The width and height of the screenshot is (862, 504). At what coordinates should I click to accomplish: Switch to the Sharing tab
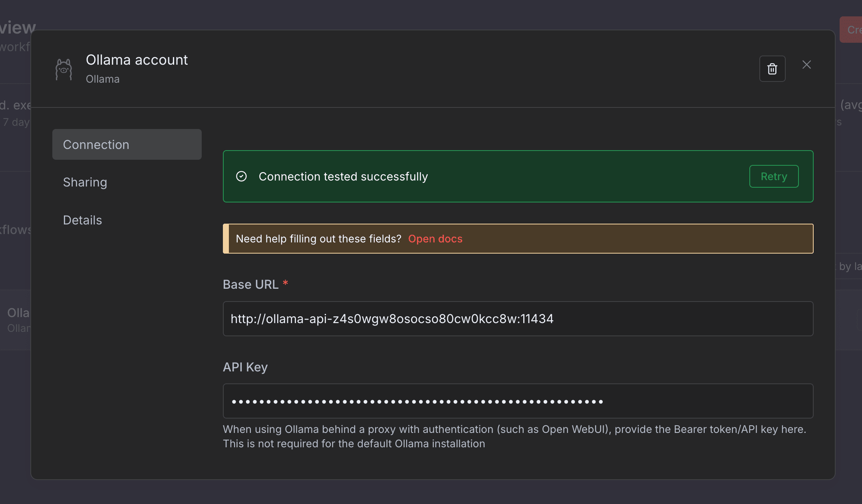[85, 182]
